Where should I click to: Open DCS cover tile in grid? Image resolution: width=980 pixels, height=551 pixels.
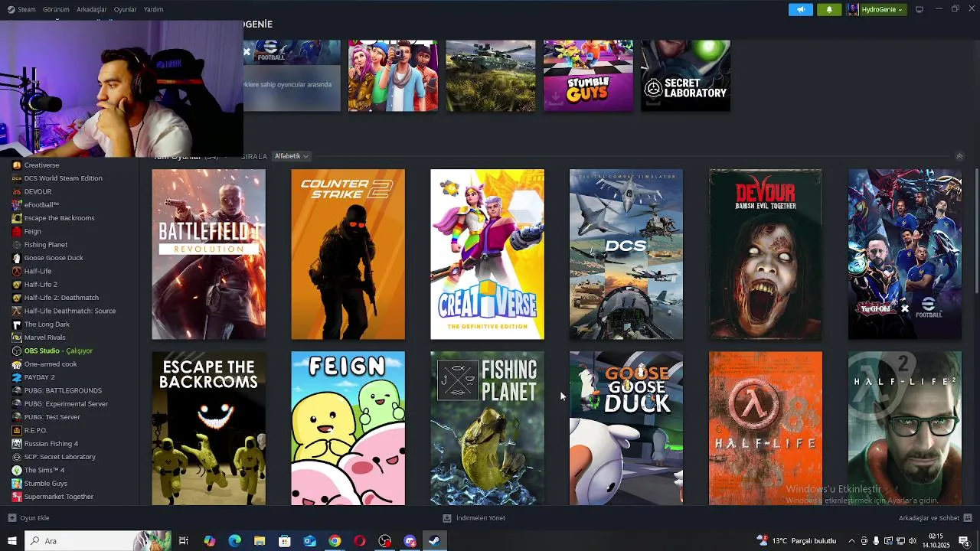click(626, 254)
